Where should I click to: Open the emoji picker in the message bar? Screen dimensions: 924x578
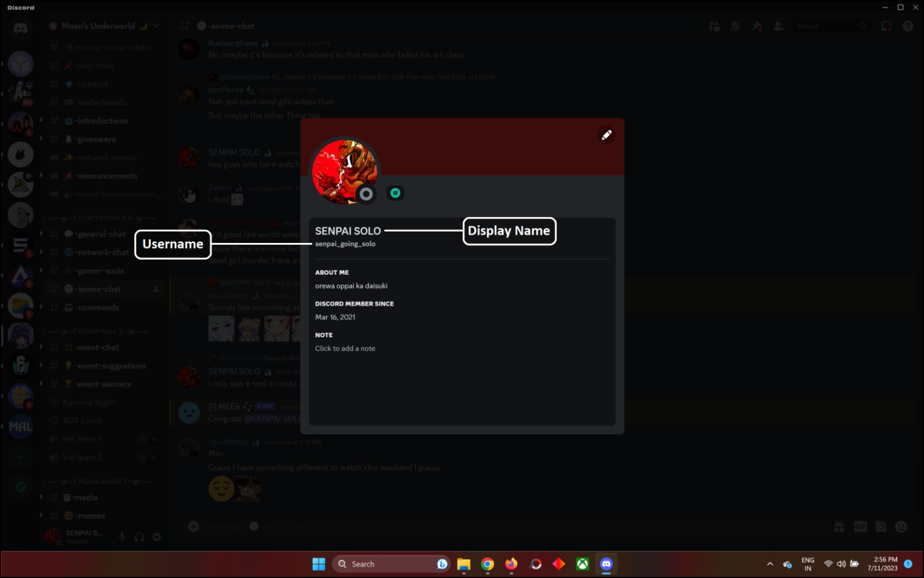tap(902, 526)
